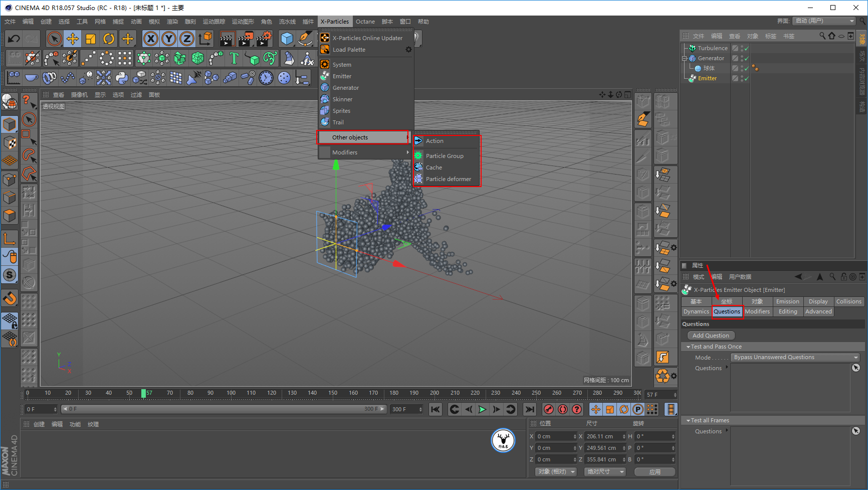
Task: Click the Python effector icon
Action: coord(122,78)
